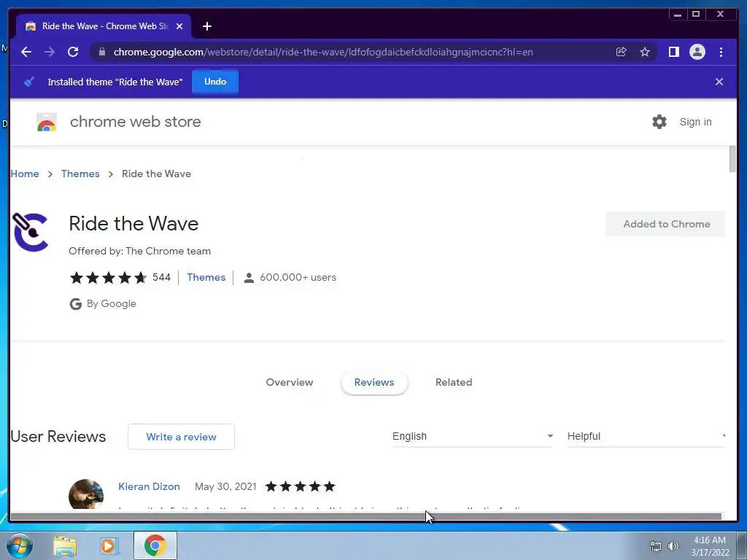The height and width of the screenshot is (560, 747).
Task: Open the share page icon in address bar
Action: pos(622,52)
